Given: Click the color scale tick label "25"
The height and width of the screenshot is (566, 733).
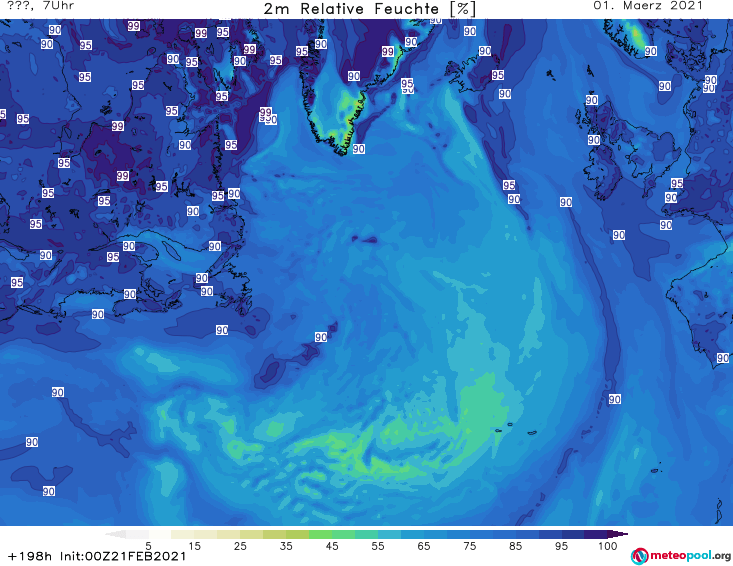Looking at the screenshot, I should (x=240, y=546).
